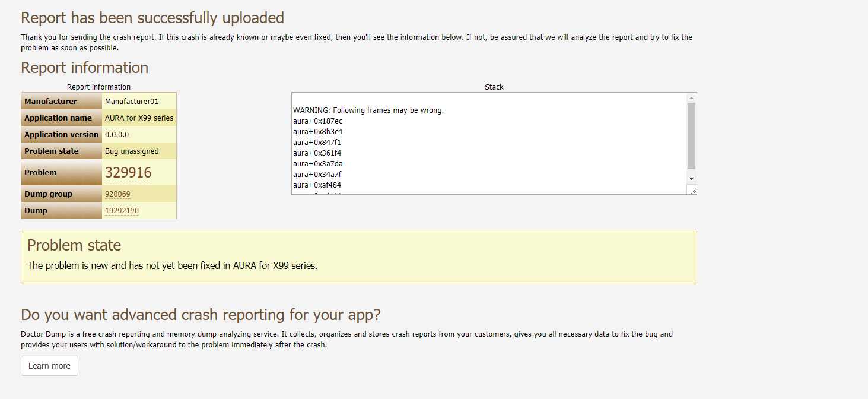Click the Manufacturer row header
The height and width of the screenshot is (399, 868).
[62, 101]
